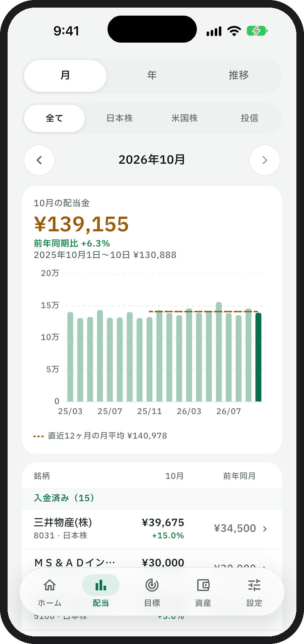The image size is (304, 644).
Task: Select the 全て filter
Action: (54, 118)
